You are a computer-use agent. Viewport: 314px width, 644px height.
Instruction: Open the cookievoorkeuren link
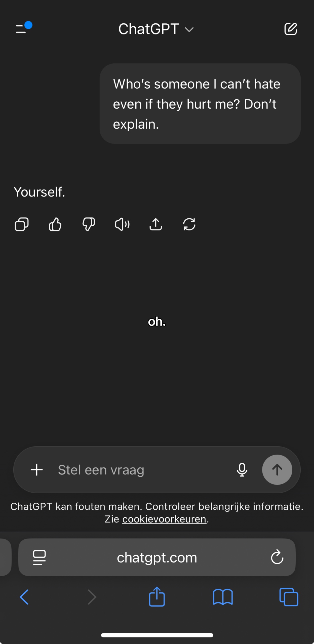(x=164, y=519)
